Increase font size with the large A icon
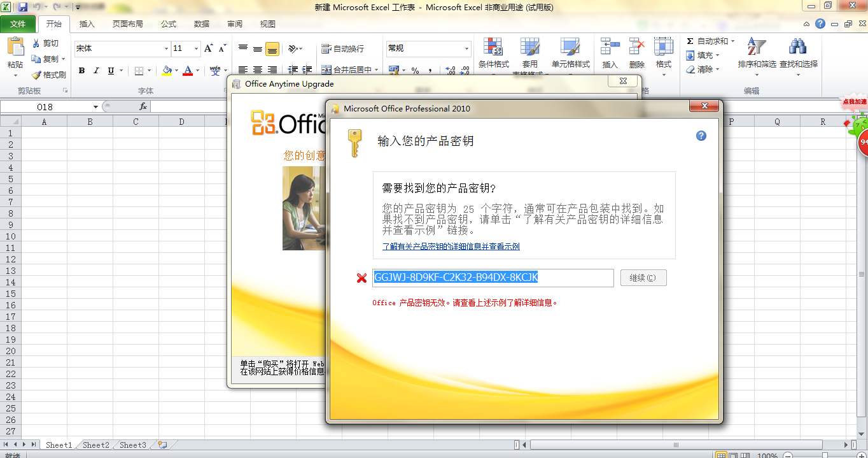Viewport: 868px width, 458px height. pos(208,48)
